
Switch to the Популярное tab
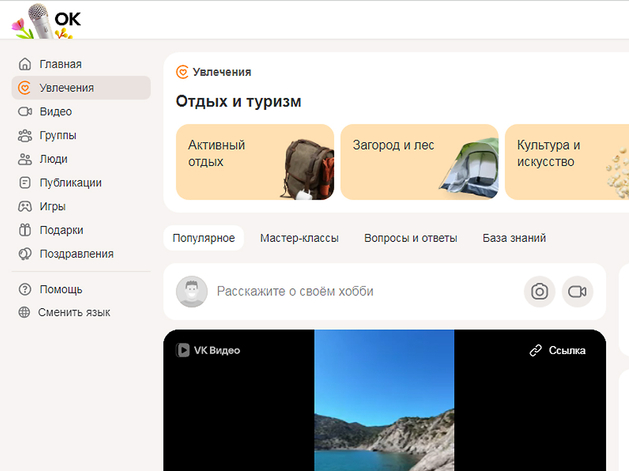[x=203, y=238]
